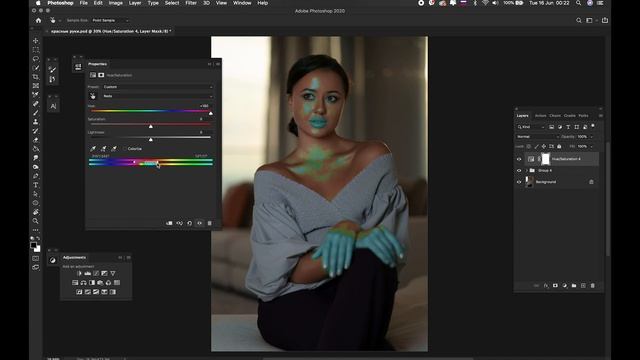Open layer style fx menu
Viewport: 640px width, 360px height.
click(x=546, y=286)
